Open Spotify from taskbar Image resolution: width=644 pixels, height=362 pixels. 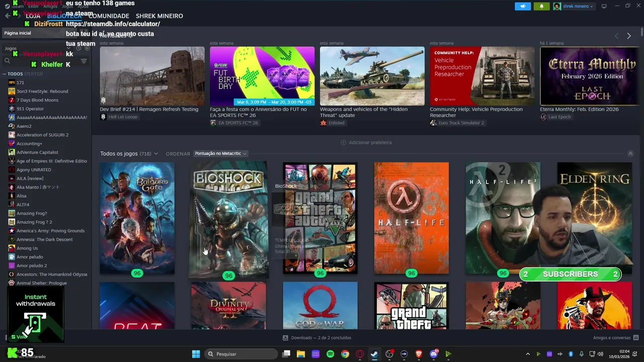pos(330,354)
